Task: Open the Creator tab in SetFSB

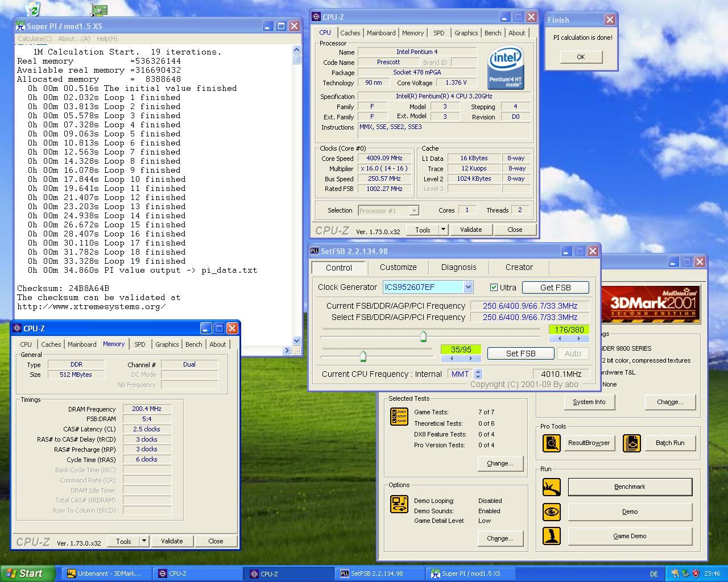Action: [519, 267]
